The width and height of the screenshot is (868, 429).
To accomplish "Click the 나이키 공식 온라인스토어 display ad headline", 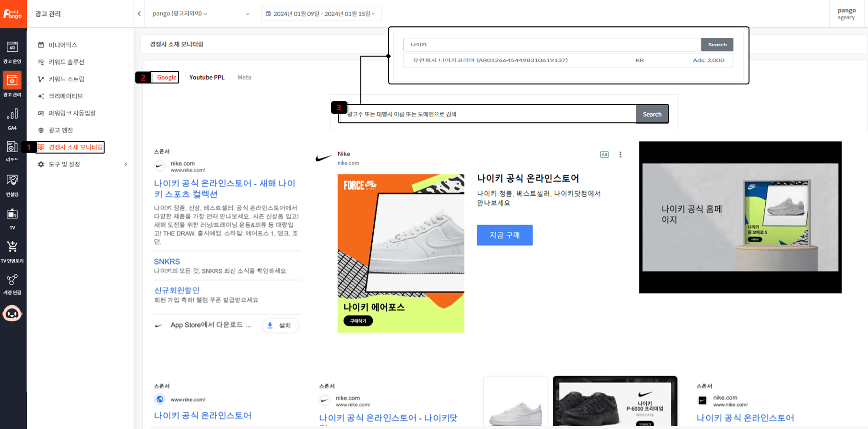I will pyautogui.click(x=528, y=179).
